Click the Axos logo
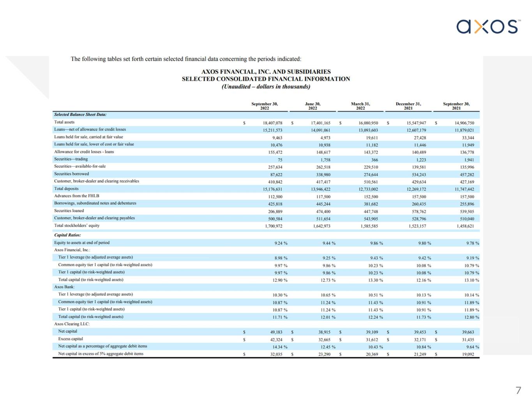 point(489,26)
